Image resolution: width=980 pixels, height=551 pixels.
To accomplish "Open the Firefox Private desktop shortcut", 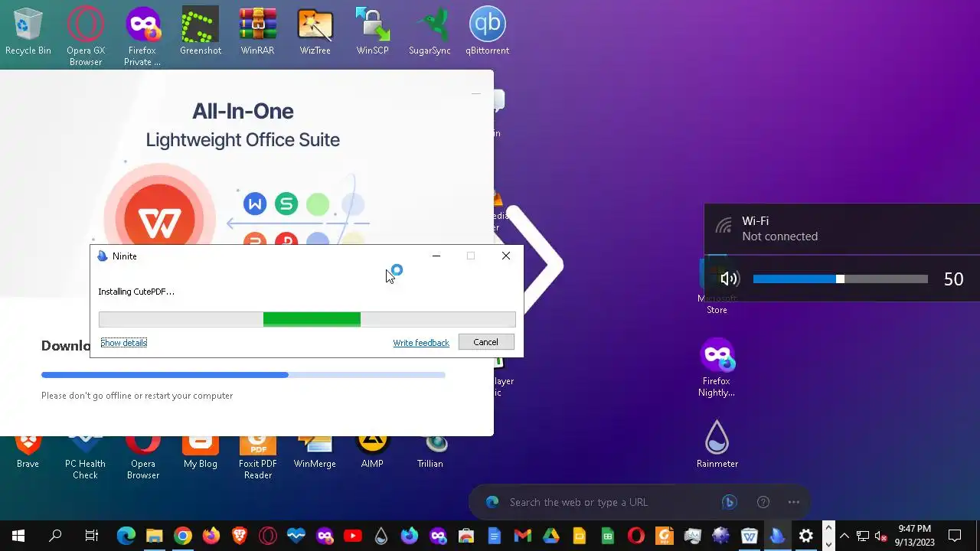I will (x=143, y=35).
